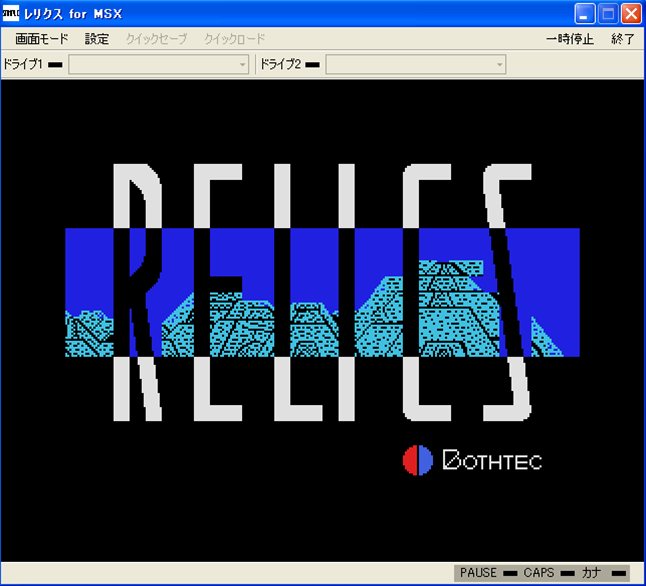Click the MSX application icon in title bar
Image resolution: width=646 pixels, height=586 pixels.
point(10,14)
